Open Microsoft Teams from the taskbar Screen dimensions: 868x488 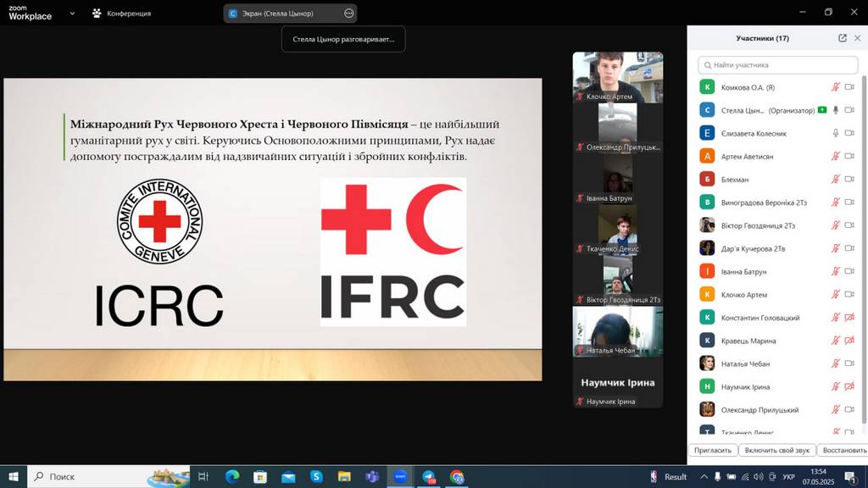pos(372,476)
